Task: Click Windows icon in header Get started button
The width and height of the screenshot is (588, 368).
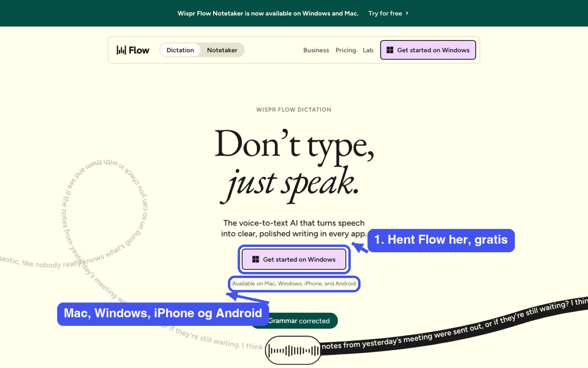Action: point(390,50)
